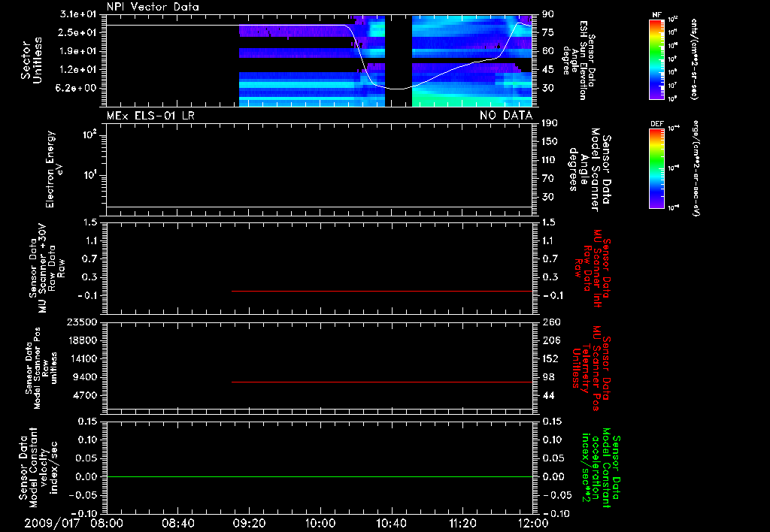
Task: Click the '98' telemetry axis value
Action: 548,377
